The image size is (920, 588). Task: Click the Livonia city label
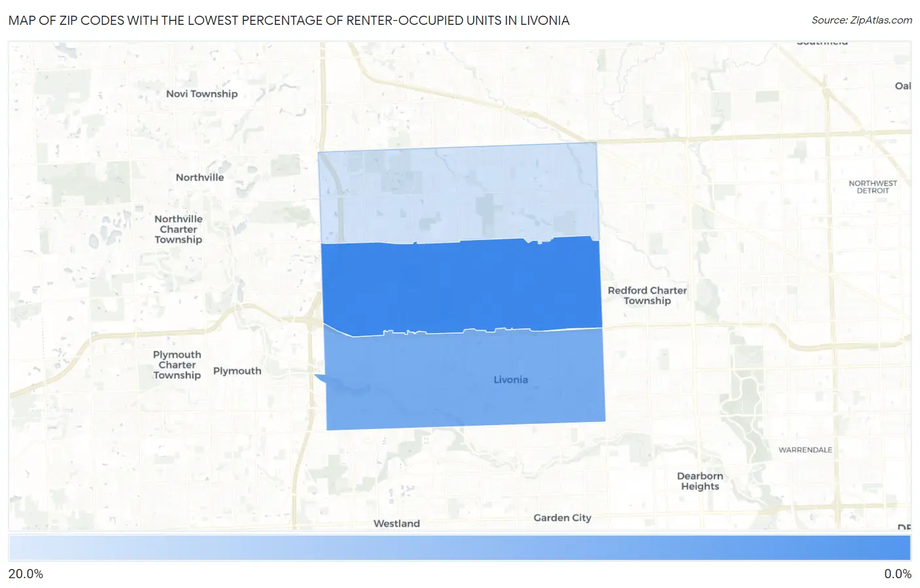coord(510,379)
